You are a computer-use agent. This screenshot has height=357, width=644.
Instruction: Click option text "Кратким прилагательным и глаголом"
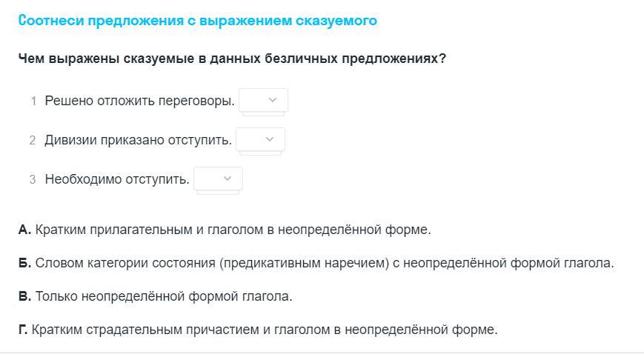coord(150,230)
